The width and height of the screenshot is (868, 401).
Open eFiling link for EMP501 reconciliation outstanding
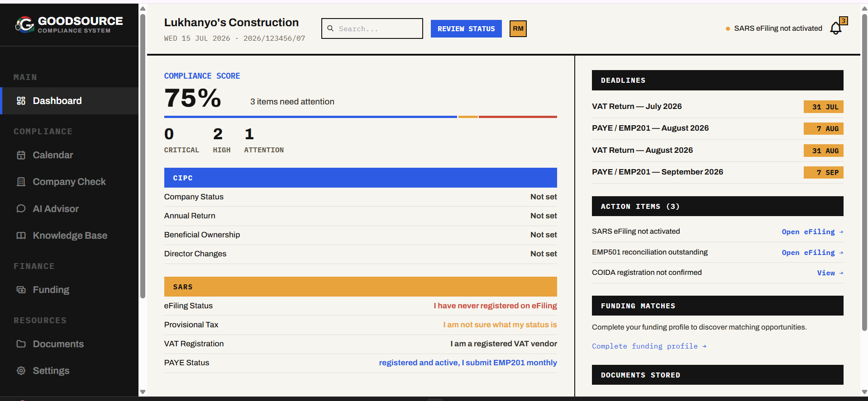[x=812, y=252]
